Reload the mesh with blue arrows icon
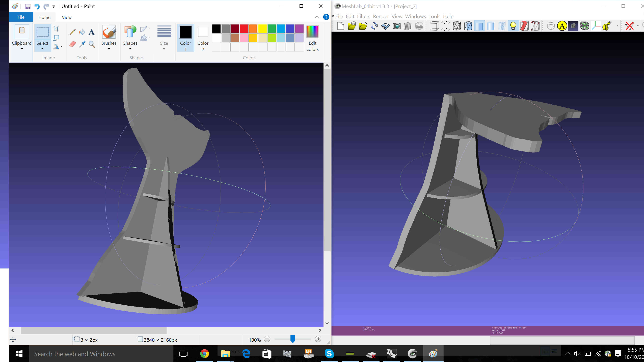 tap(374, 26)
